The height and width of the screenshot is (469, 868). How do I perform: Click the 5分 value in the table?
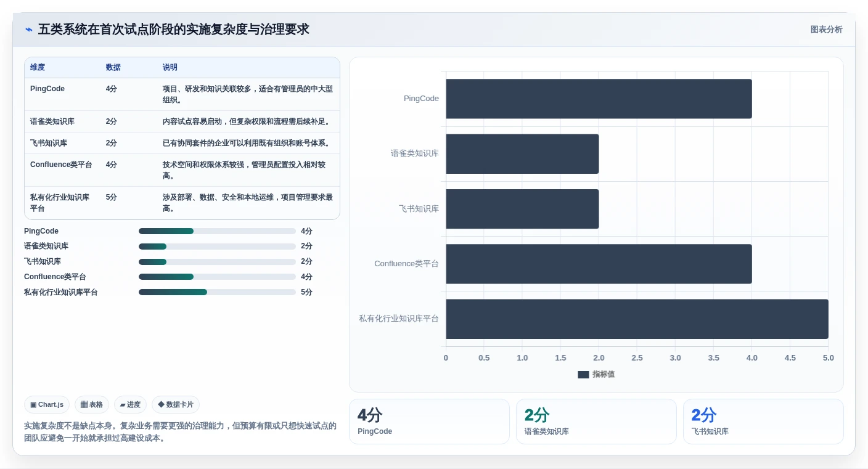[x=112, y=197]
